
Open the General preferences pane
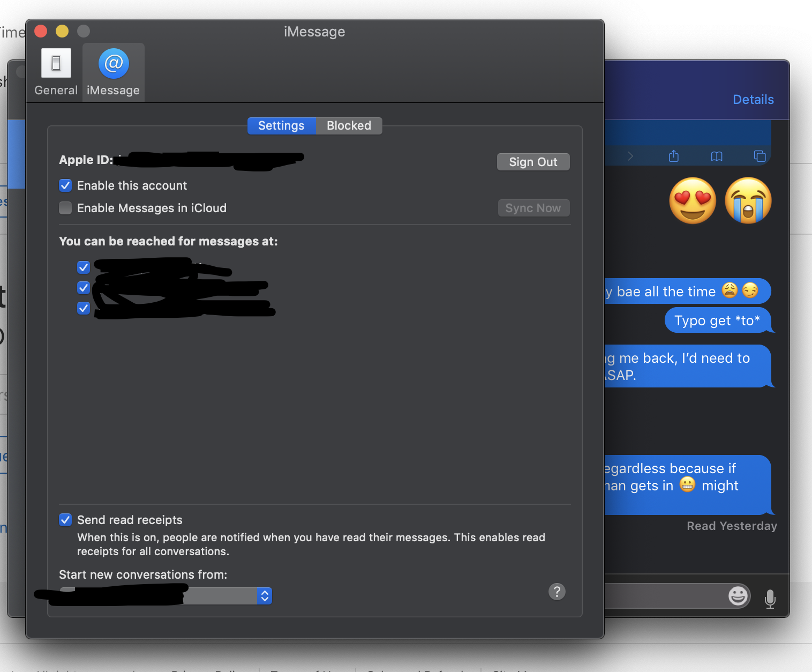point(56,72)
